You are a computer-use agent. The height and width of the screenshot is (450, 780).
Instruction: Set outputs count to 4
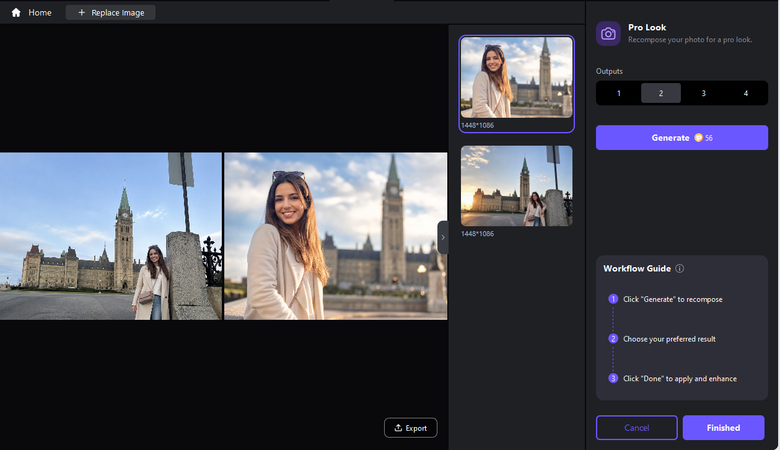[x=746, y=93]
